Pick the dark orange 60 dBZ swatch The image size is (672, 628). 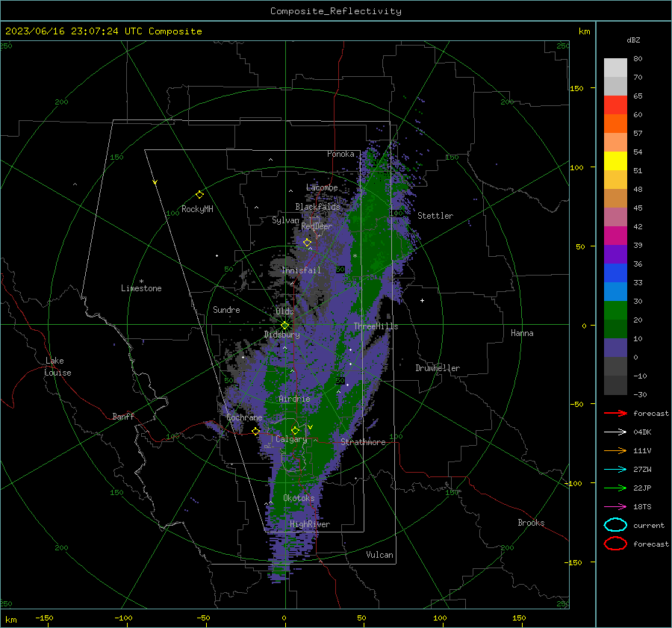(x=615, y=123)
